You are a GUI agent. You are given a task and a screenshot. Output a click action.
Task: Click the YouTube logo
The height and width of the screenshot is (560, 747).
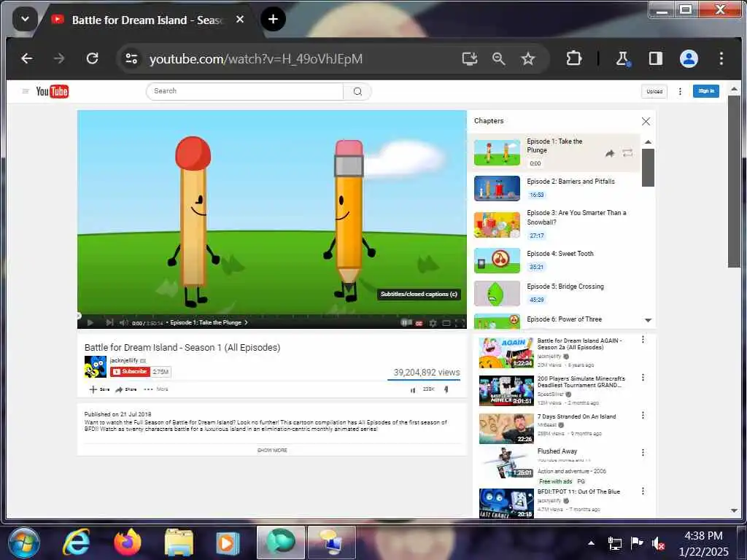pyautogui.click(x=53, y=91)
